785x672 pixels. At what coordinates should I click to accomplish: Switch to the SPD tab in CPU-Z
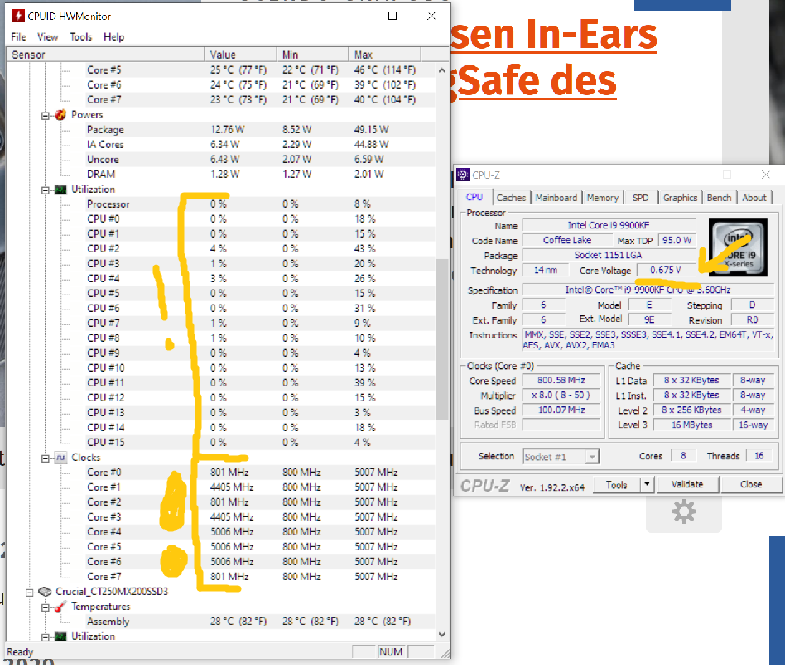pos(640,198)
